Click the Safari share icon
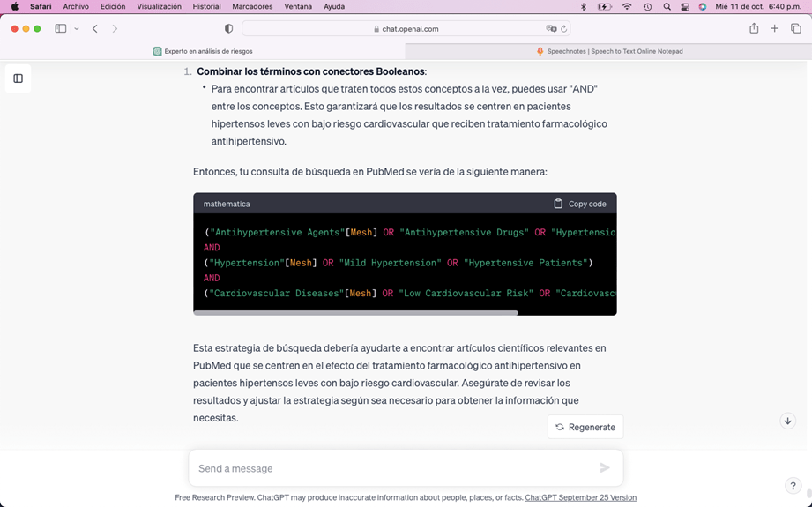 tap(754, 28)
